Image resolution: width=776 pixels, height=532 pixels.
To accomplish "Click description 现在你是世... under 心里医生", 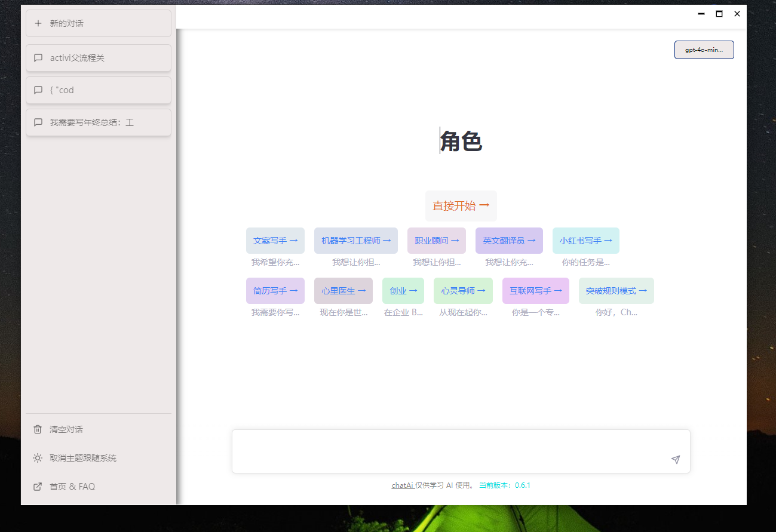I will click(x=343, y=312).
